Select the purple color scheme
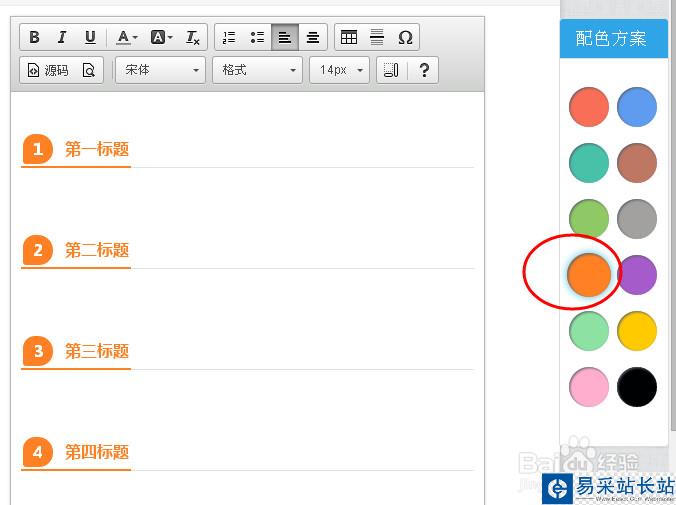This screenshot has height=505, width=676. click(637, 275)
